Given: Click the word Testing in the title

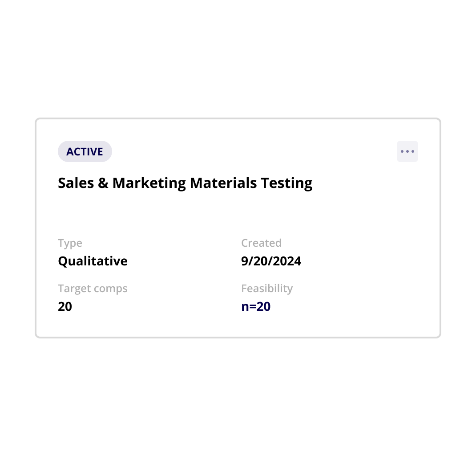Looking at the screenshot, I should pos(286,183).
